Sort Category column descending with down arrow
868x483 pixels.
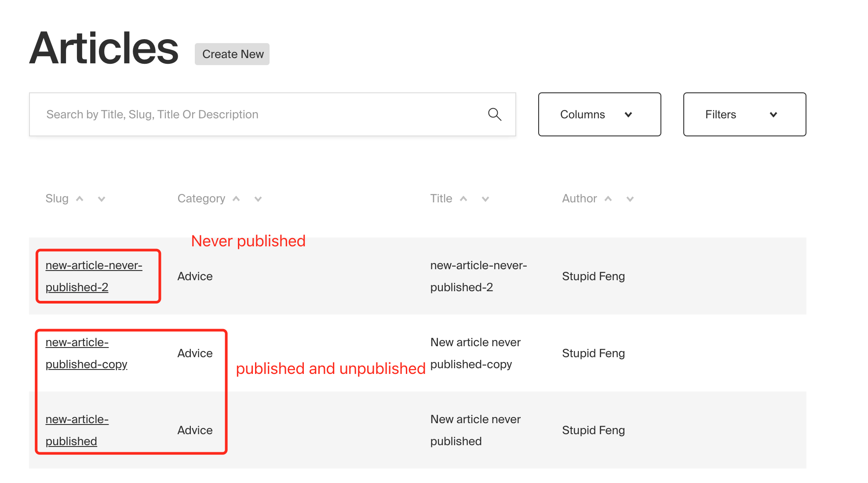(x=258, y=199)
